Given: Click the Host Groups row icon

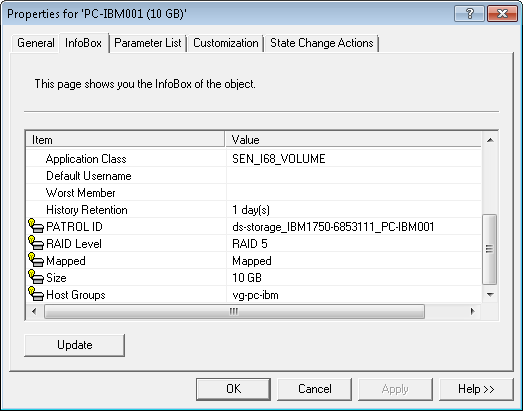Looking at the screenshot, I should point(36,294).
